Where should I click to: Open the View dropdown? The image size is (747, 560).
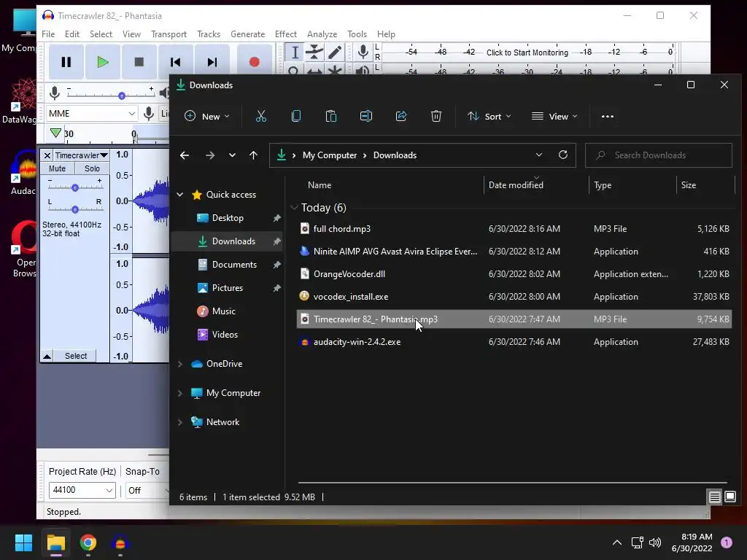[x=554, y=116]
